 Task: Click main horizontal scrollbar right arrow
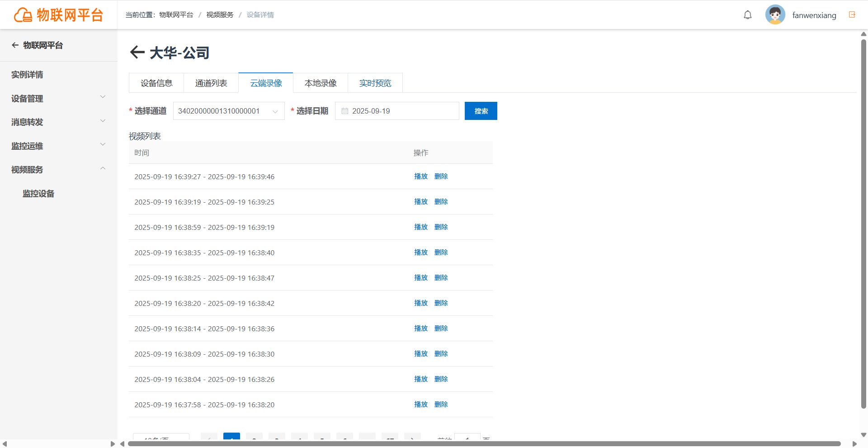(854, 444)
